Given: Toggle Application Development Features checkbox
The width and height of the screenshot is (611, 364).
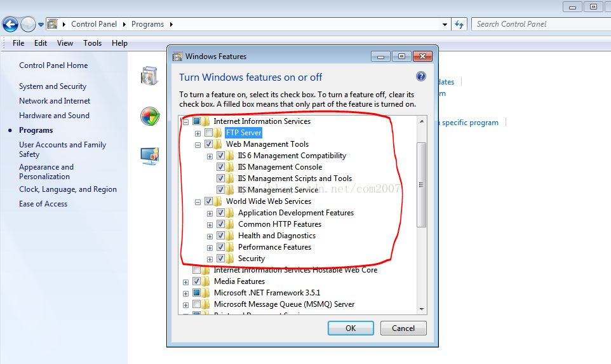Looking at the screenshot, I should [x=220, y=212].
